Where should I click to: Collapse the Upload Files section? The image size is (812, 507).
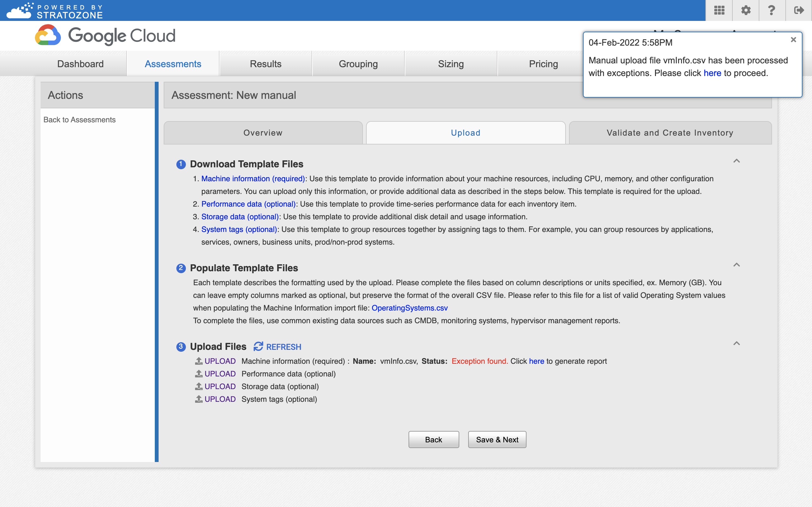[x=737, y=343]
